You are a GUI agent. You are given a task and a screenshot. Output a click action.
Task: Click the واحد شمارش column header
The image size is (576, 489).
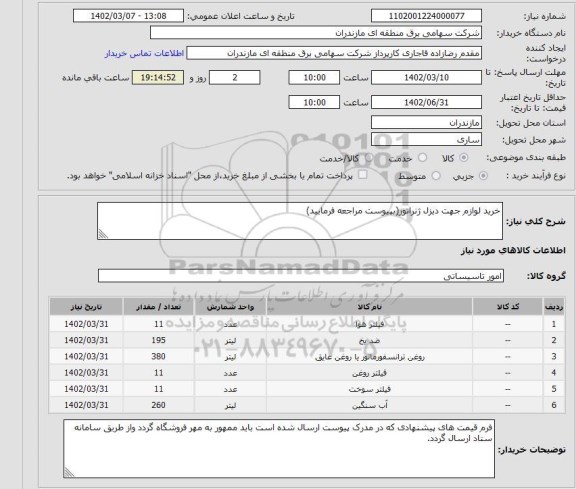click(x=230, y=307)
